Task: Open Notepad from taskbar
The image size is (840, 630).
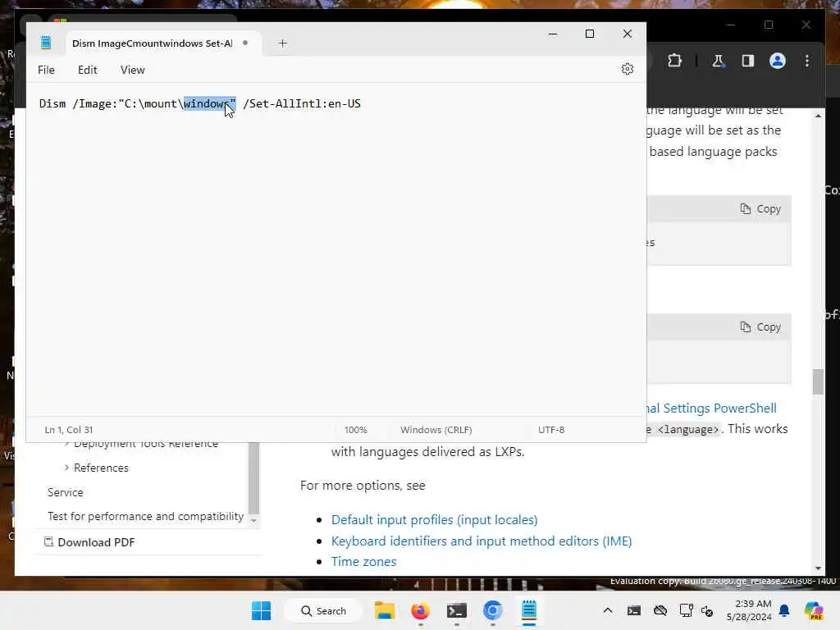Action: click(529, 610)
